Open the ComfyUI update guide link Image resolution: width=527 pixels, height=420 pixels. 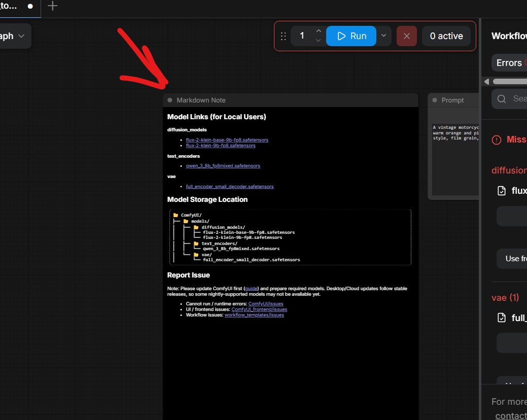click(251, 288)
